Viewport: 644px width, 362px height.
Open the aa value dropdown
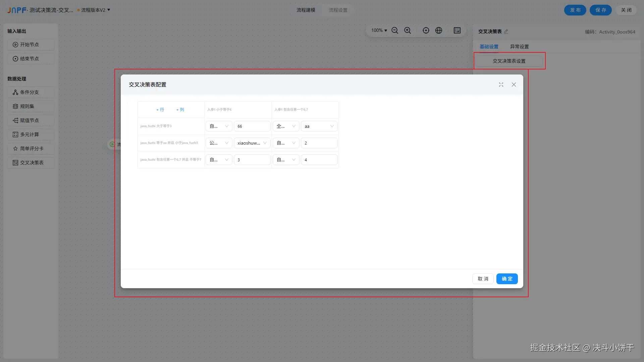[x=319, y=126]
